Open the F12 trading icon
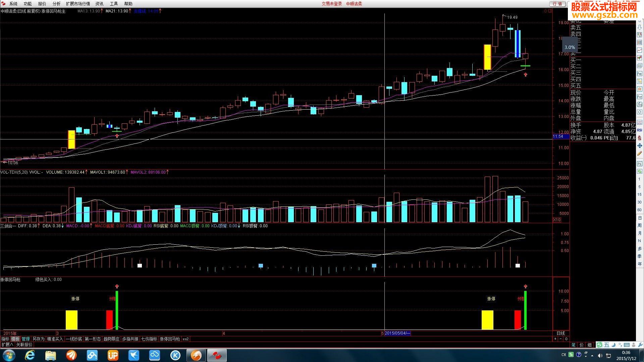644x362 pixels. pos(640,97)
